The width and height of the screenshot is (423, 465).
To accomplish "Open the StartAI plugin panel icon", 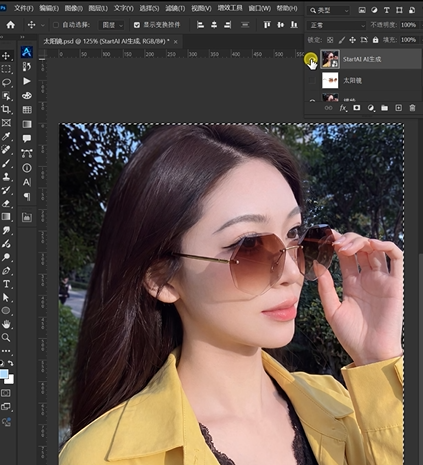I will [27, 52].
